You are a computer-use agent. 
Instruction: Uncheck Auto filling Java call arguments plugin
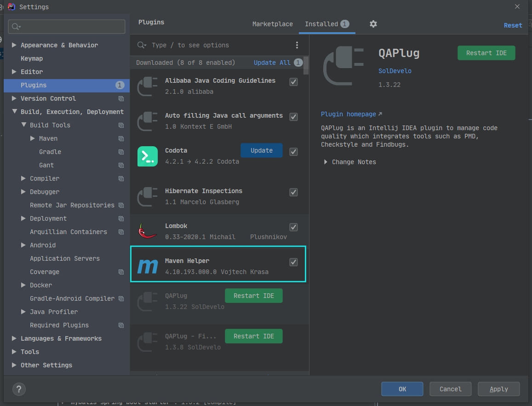(293, 117)
